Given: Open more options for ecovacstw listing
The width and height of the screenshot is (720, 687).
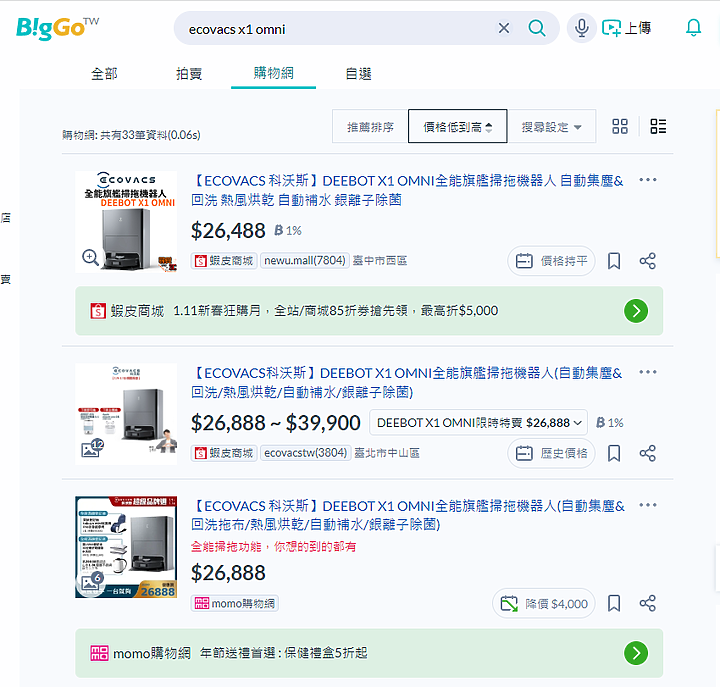Looking at the screenshot, I should pyautogui.click(x=647, y=372).
